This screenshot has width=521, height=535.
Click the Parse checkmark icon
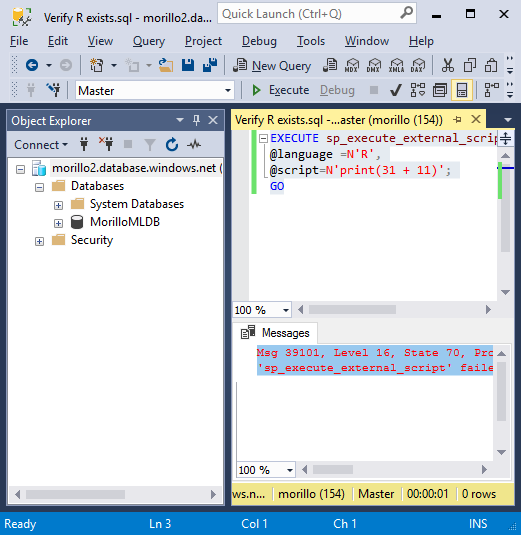(x=395, y=90)
